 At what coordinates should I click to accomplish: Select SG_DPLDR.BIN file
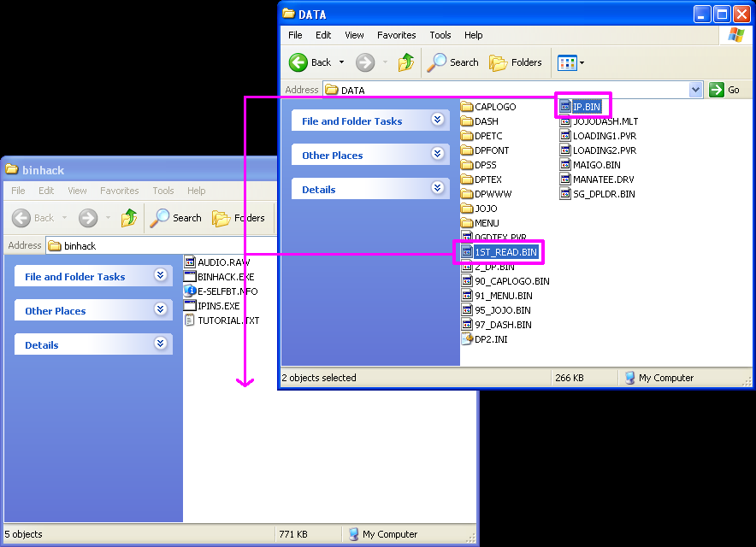click(x=598, y=194)
